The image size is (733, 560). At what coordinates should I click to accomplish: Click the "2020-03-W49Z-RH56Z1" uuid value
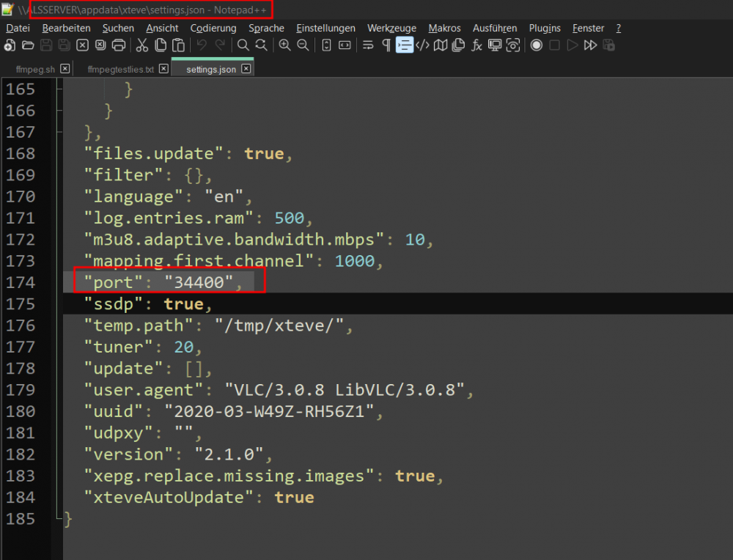click(x=269, y=411)
